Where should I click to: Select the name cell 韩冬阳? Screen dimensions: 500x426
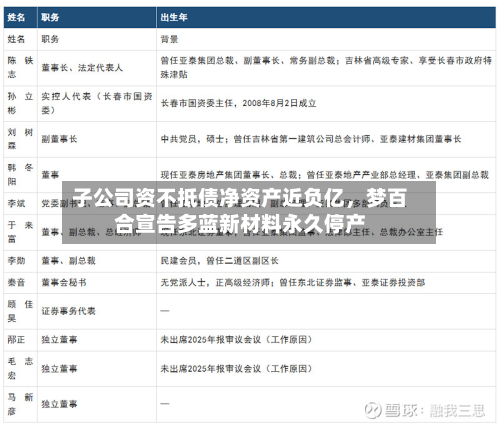[20, 175]
